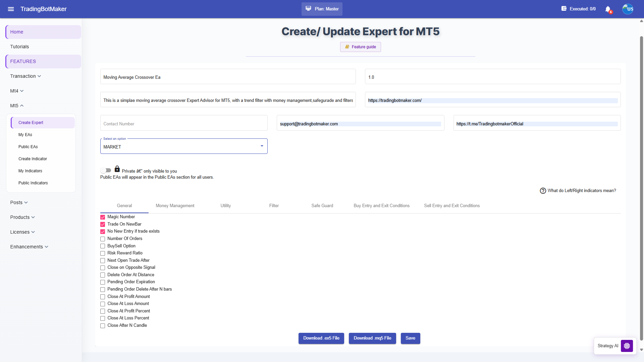Click the Strategy AI button

pyautogui.click(x=615, y=346)
